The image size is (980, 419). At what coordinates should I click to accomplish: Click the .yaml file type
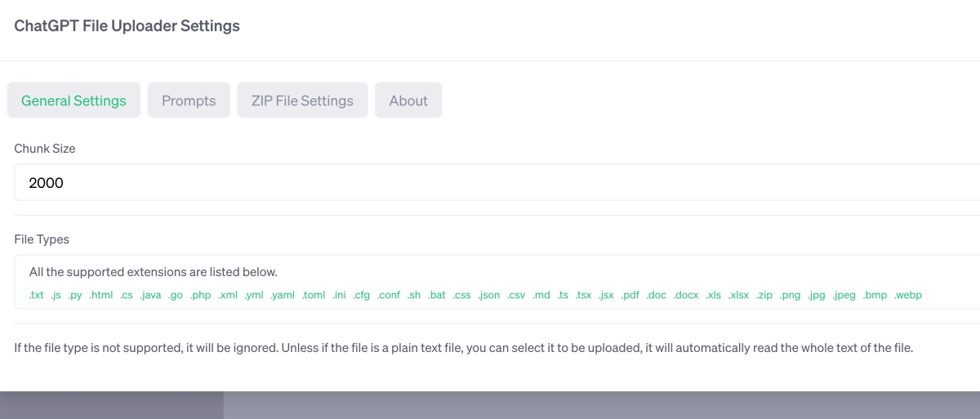pyautogui.click(x=283, y=296)
